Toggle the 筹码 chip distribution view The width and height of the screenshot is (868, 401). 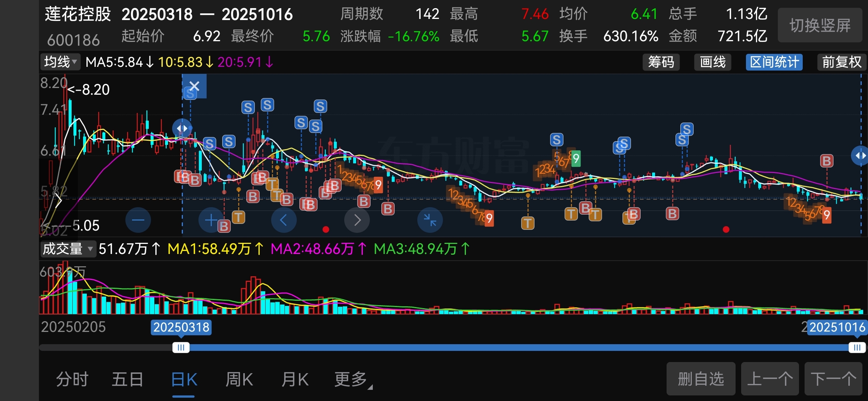661,62
